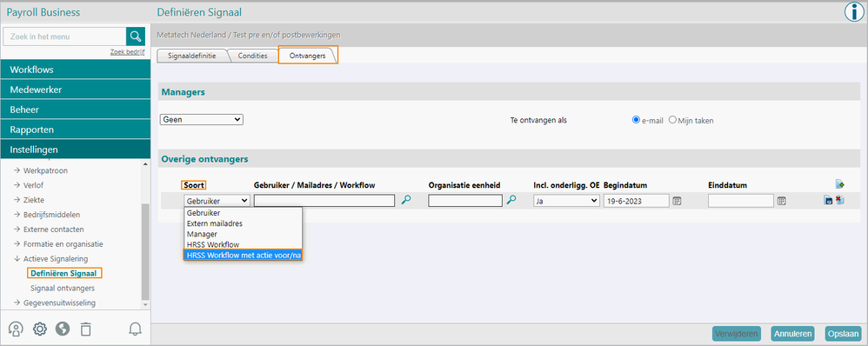The width and height of the screenshot is (868, 346).
Task: Click the Annuleren button
Action: (792, 334)
